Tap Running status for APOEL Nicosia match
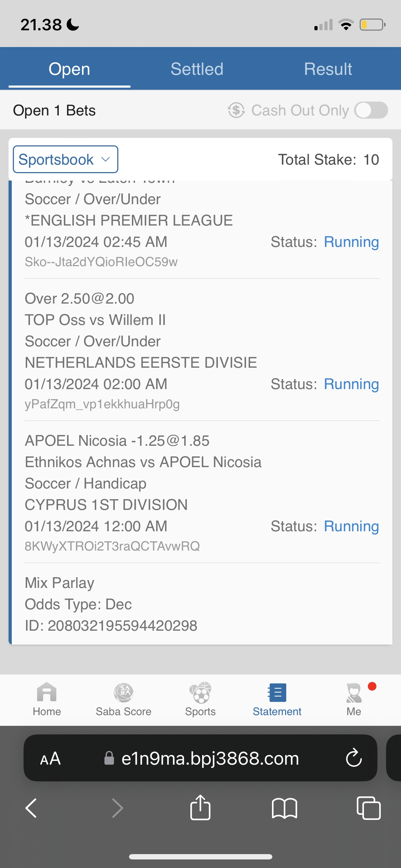Viewport: 401px width, 868px height. [x=351, y=526]
